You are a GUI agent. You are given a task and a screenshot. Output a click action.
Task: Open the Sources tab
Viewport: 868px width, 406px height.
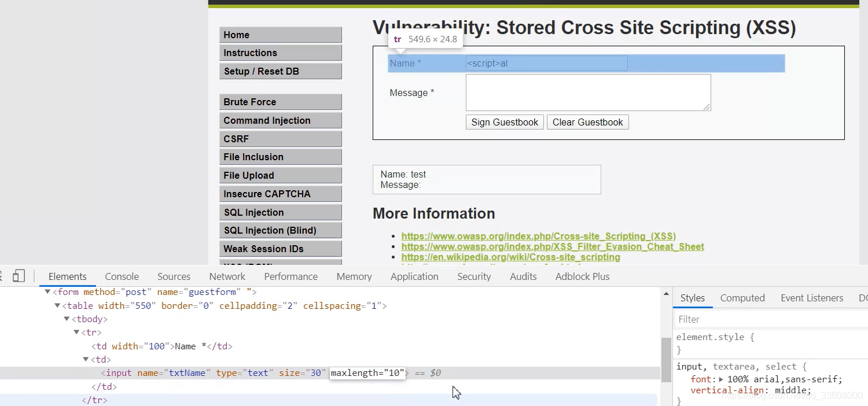(174, 276)
